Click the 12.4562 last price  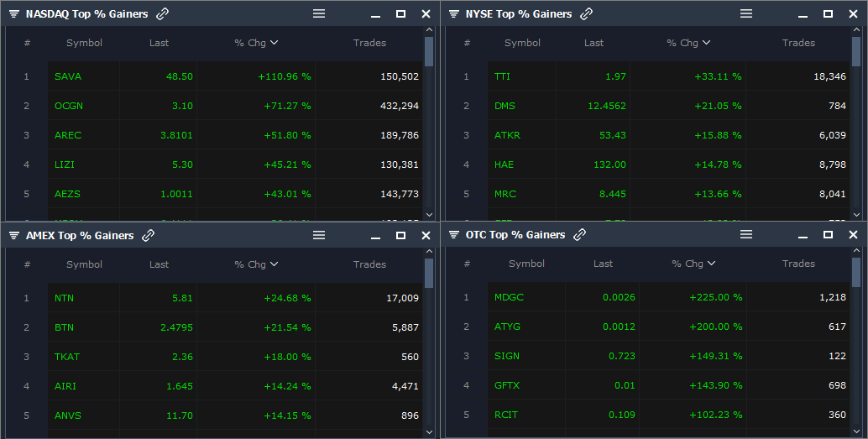pos(607,106)
